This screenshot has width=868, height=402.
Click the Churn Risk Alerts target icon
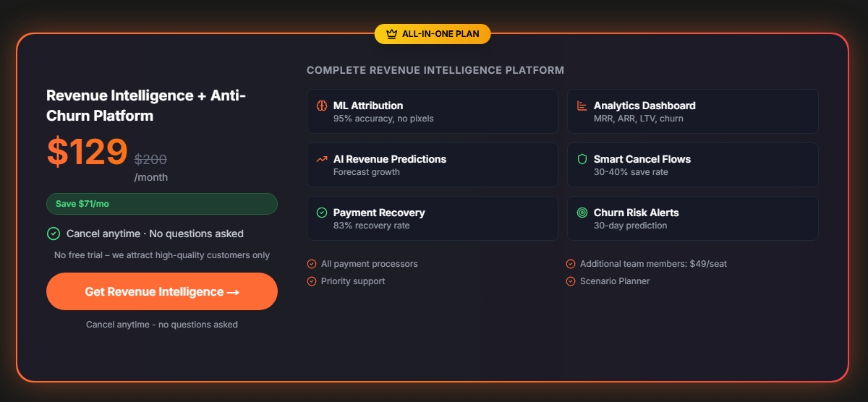(x=582, y=213)
